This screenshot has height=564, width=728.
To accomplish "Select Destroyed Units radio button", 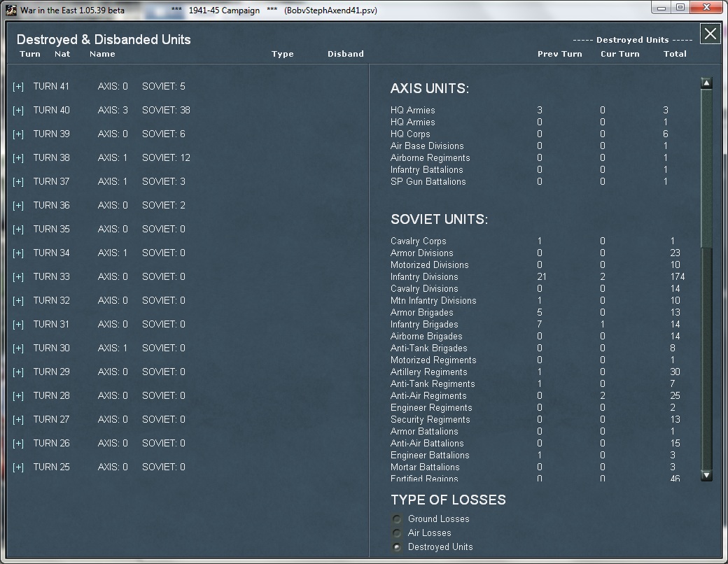I will click(397, 547).
